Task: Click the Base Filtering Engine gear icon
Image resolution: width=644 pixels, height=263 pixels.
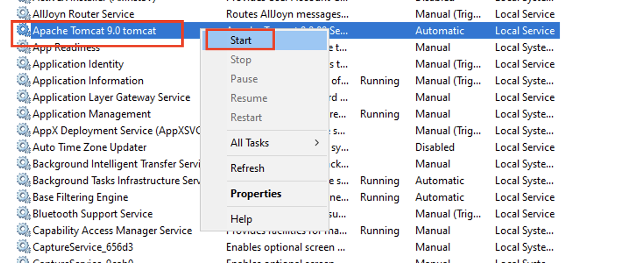Action: pos(23,197)
